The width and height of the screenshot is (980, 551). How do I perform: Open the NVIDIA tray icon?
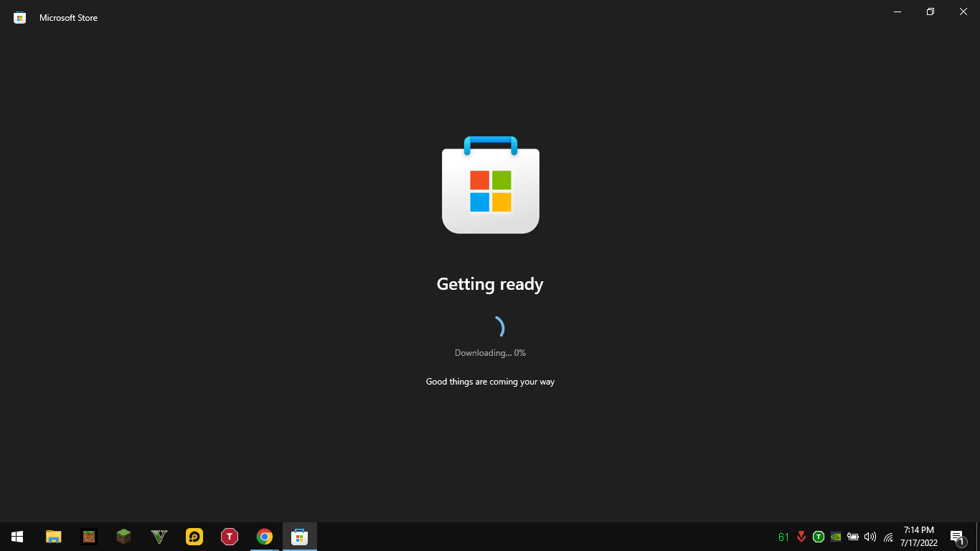point(836,537)
